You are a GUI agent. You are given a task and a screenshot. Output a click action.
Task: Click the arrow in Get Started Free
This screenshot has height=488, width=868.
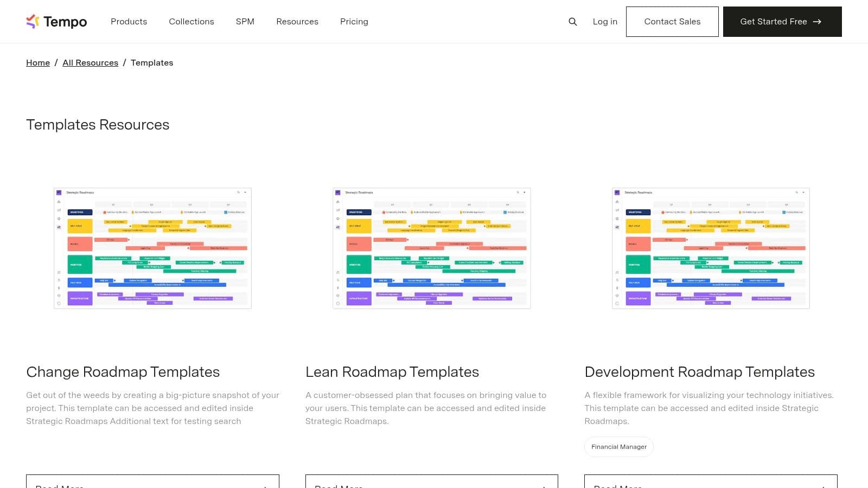817,22
